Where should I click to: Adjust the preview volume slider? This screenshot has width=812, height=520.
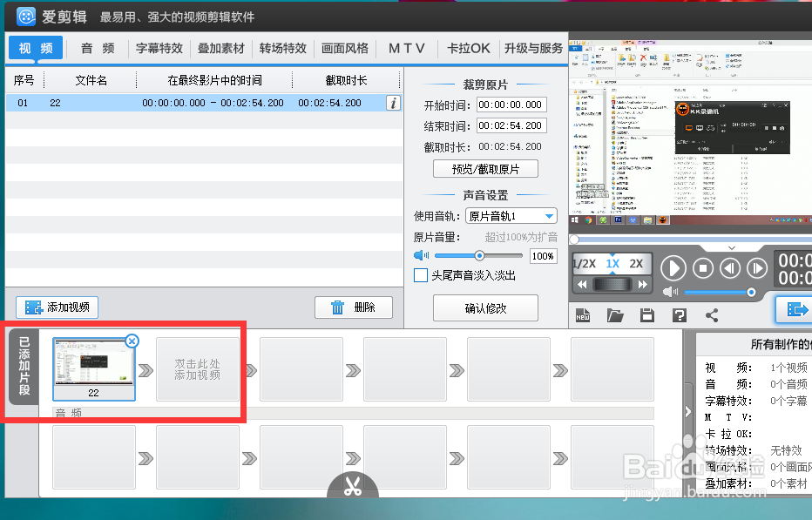click(718, 293)
